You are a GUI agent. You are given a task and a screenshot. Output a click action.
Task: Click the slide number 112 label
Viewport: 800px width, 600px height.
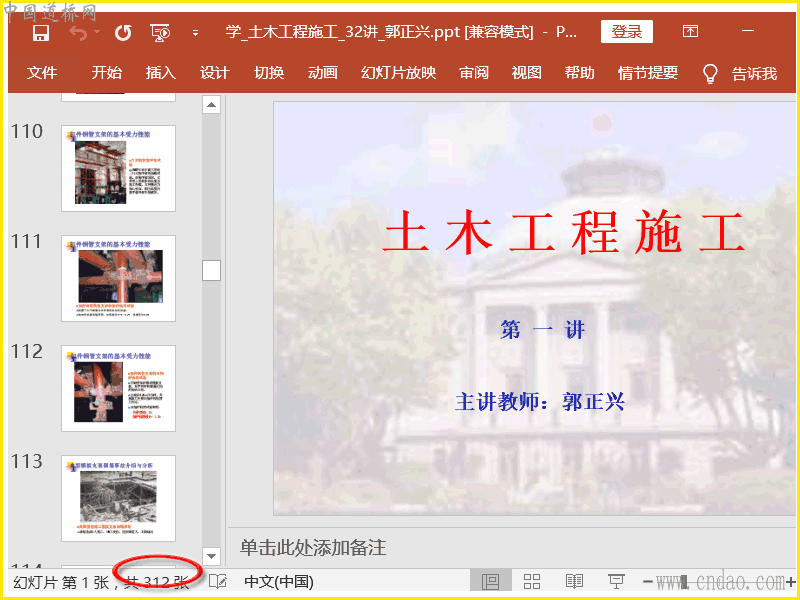click(27, 352)
